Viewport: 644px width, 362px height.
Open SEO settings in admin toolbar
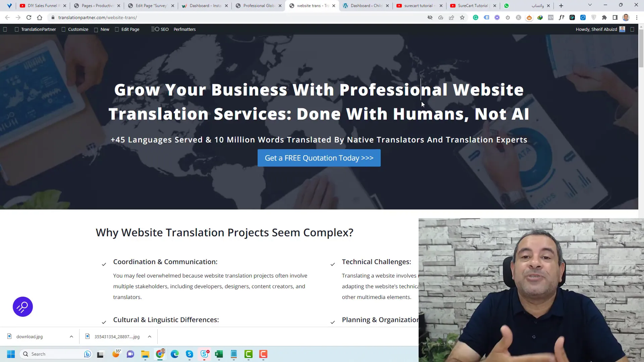165,29
